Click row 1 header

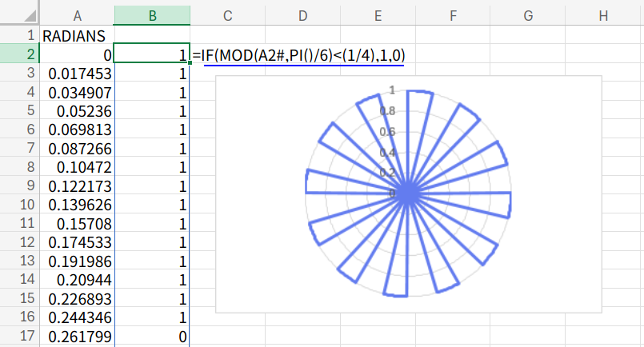[x=19, y=36]
